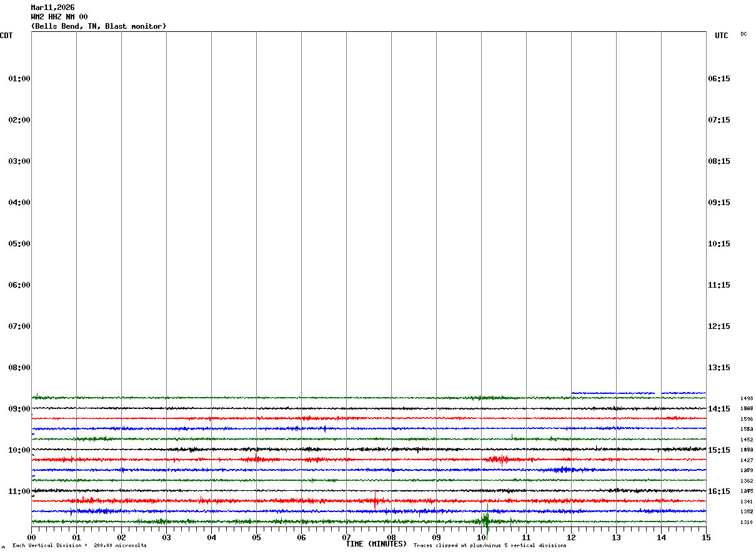Screen dimensions: 756x554
Task: Click the Mar11,2026 date header
Action: click(x=52, y=8)
